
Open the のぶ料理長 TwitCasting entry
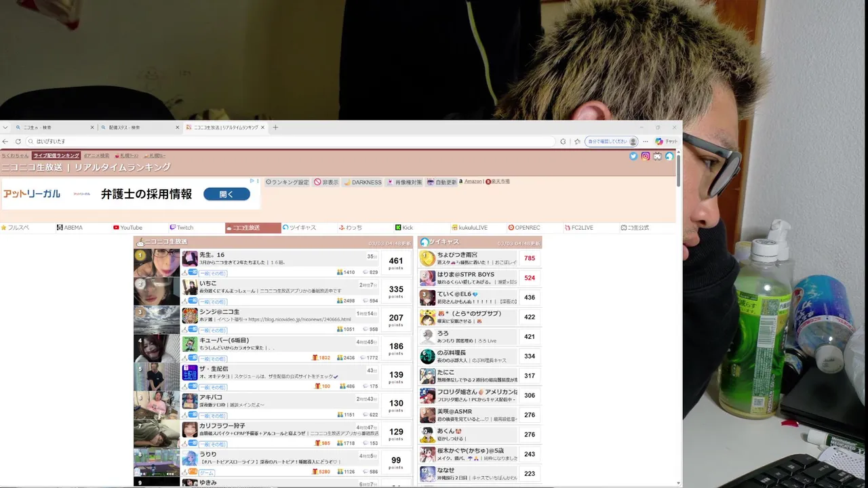[479, 356]
